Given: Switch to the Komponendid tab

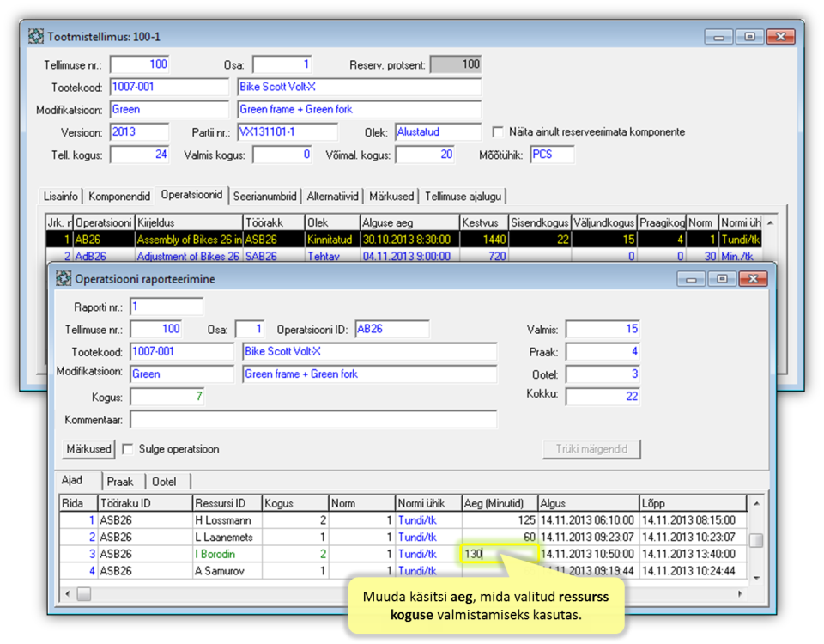Looking at the screenshot, I should tap(119, 196).
